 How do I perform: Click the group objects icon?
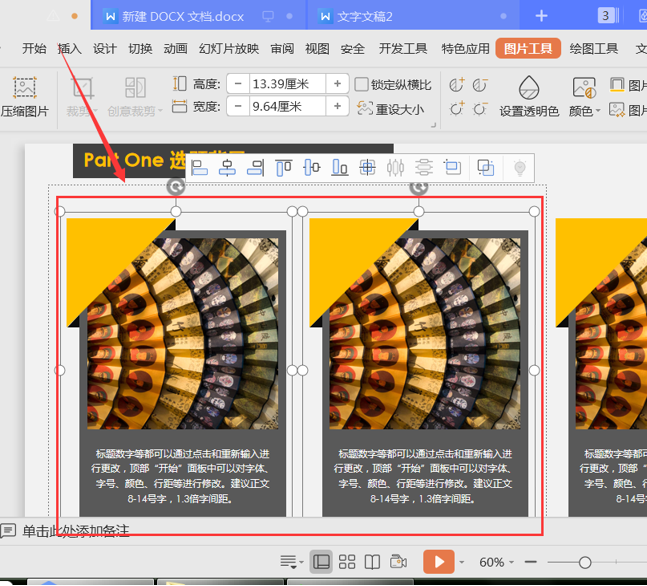click(x=486, y=168)
